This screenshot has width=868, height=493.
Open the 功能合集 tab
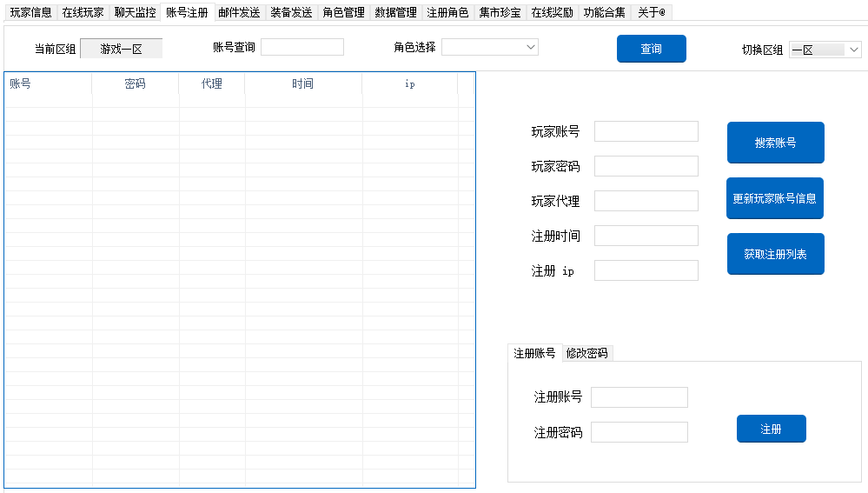click(605, 12)
